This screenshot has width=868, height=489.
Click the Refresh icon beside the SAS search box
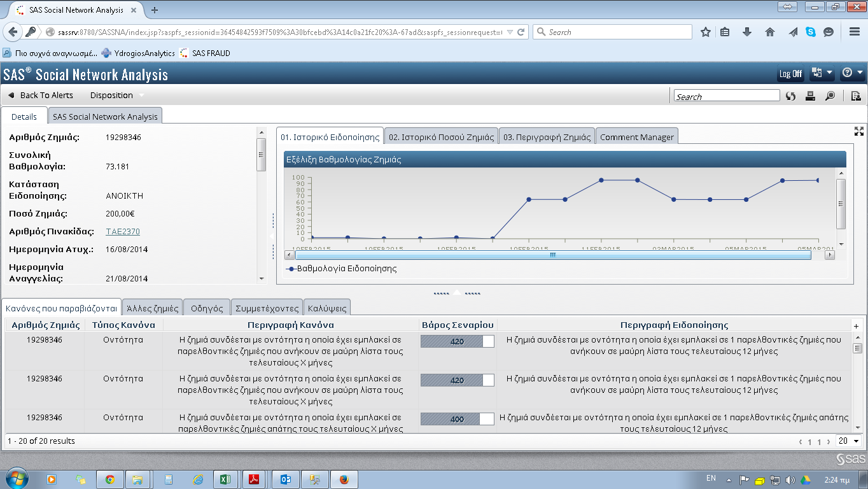(x=790, y=96)
